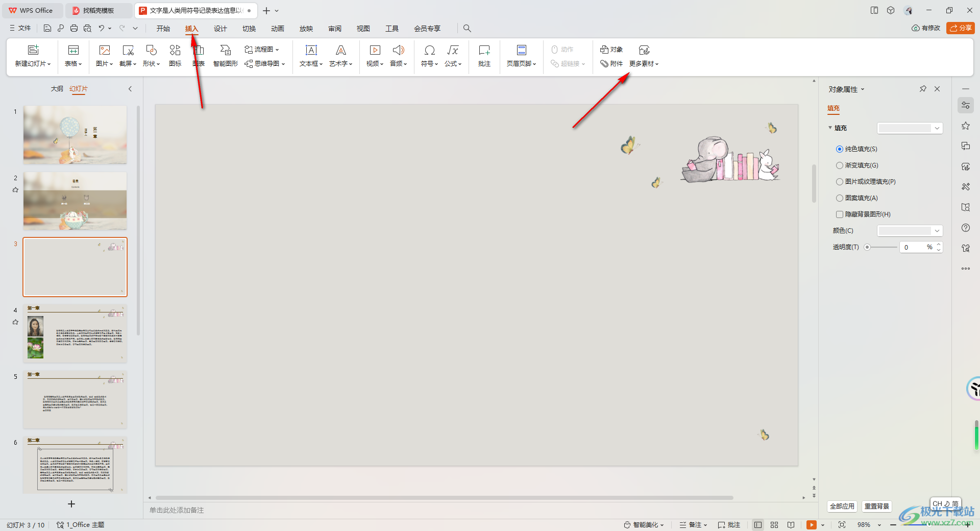Click the undo arrow icon
980x531 pixels.
[102, 28]
